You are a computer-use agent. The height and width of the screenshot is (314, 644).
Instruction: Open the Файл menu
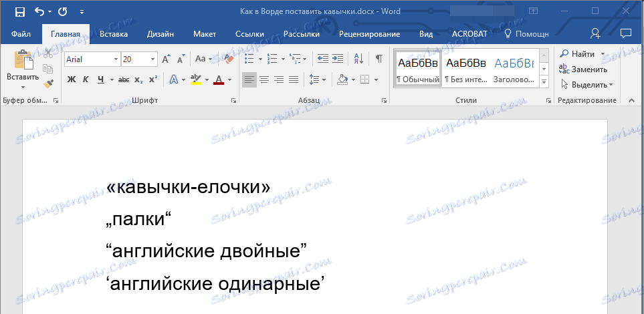20,34
